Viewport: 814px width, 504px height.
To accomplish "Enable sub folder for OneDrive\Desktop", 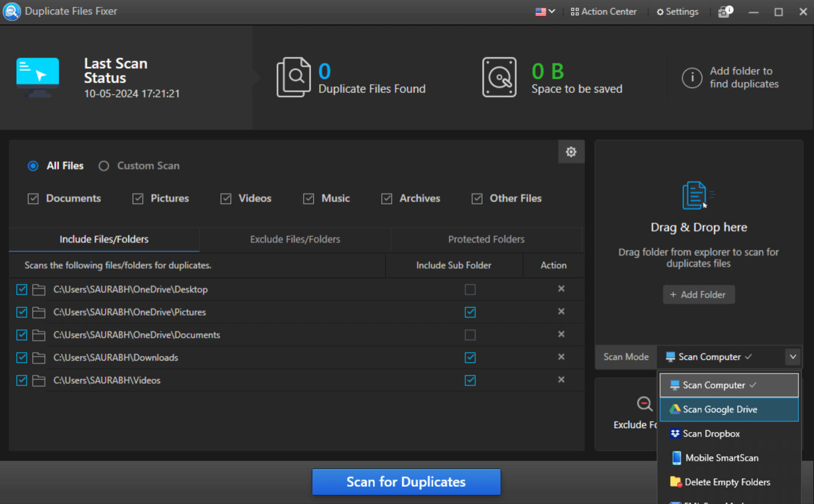I will click(x=470, y=289).
